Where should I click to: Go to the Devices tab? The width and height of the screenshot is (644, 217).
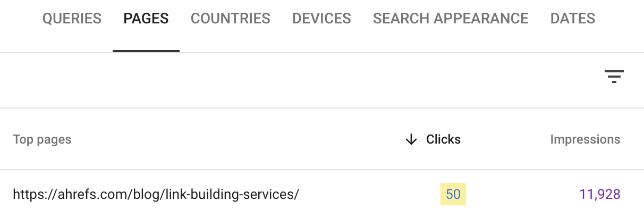pyautogui.click(x=321, y=19)
